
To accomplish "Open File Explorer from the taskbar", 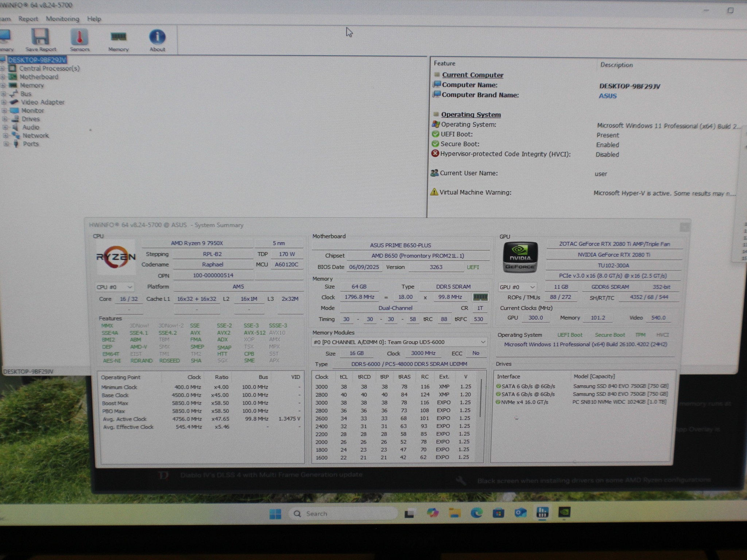I will pos(454,513).
